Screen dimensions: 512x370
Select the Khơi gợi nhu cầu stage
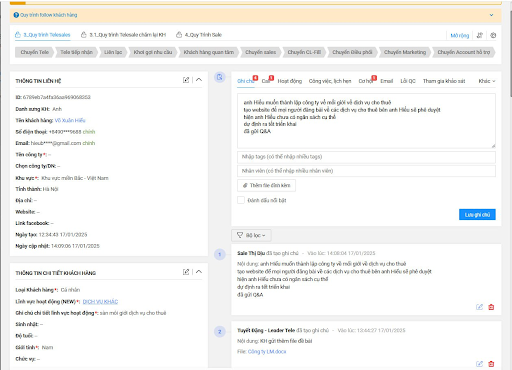click(153, 52)
